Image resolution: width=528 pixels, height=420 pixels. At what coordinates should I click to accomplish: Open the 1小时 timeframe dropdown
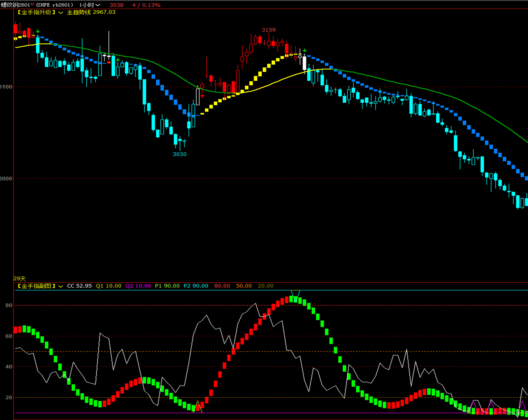pos(97,5)
